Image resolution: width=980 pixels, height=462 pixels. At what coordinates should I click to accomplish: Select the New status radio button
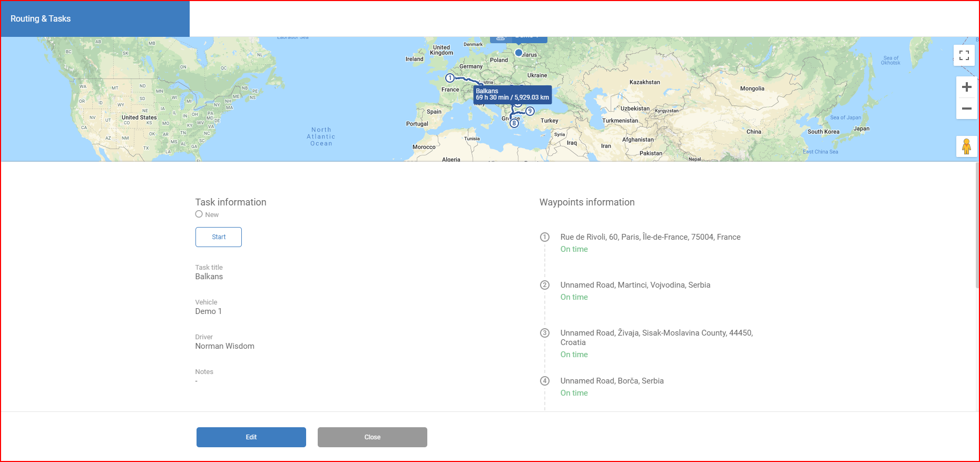(x=199, y=214)
